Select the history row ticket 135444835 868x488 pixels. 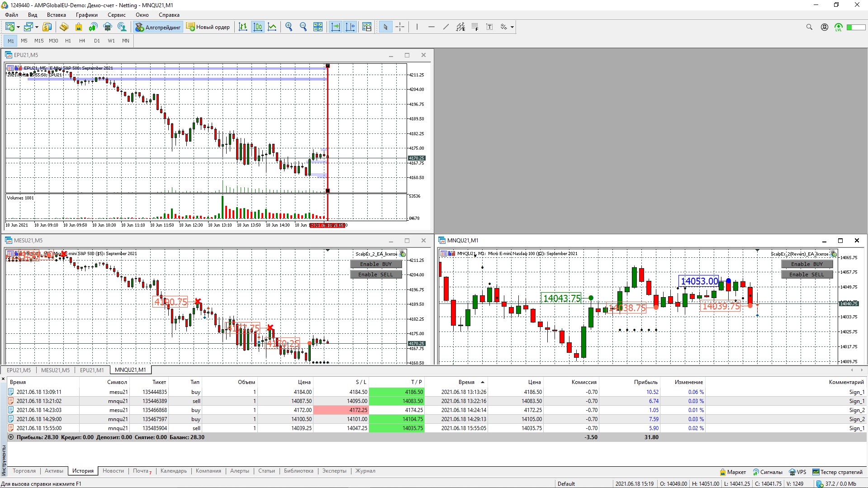coord(436,392)
